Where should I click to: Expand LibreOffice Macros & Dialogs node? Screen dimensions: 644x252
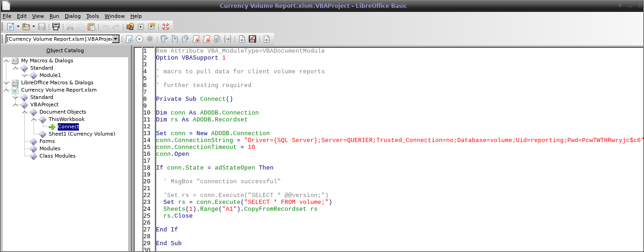[6, 82]
